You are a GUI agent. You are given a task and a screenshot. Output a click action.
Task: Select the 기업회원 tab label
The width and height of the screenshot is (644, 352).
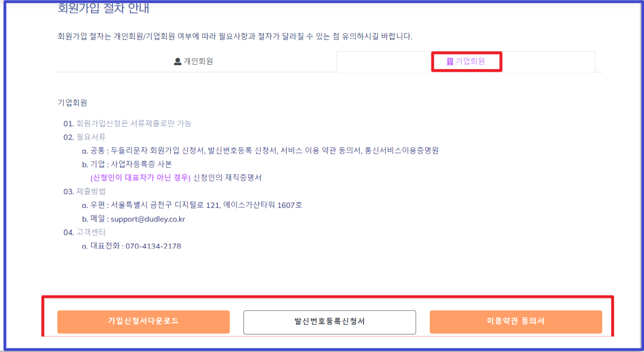[x=470, y=62]
